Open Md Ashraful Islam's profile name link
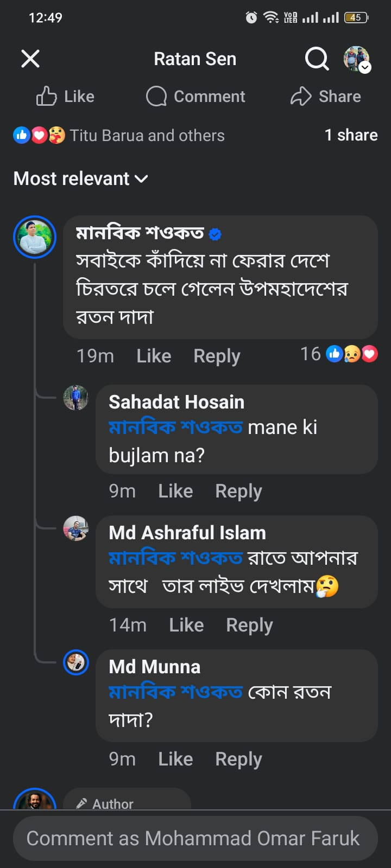Image resolution: width=391 pixels, height=868 pixels. coord(187,533)
